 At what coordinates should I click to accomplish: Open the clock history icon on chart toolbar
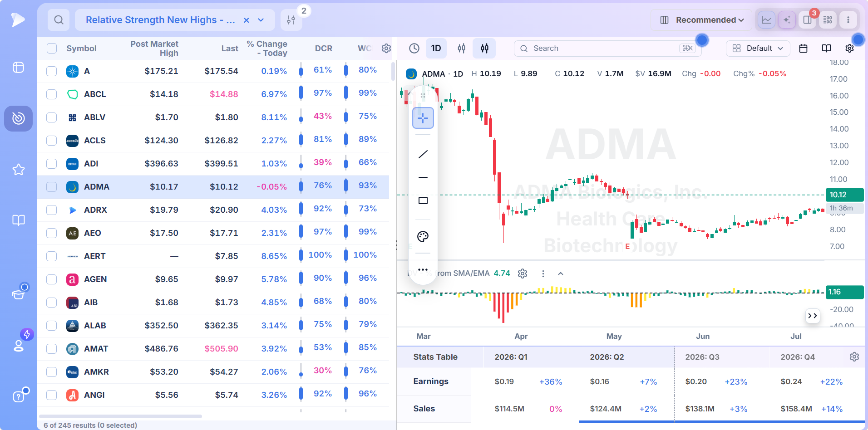coord(414,48)
